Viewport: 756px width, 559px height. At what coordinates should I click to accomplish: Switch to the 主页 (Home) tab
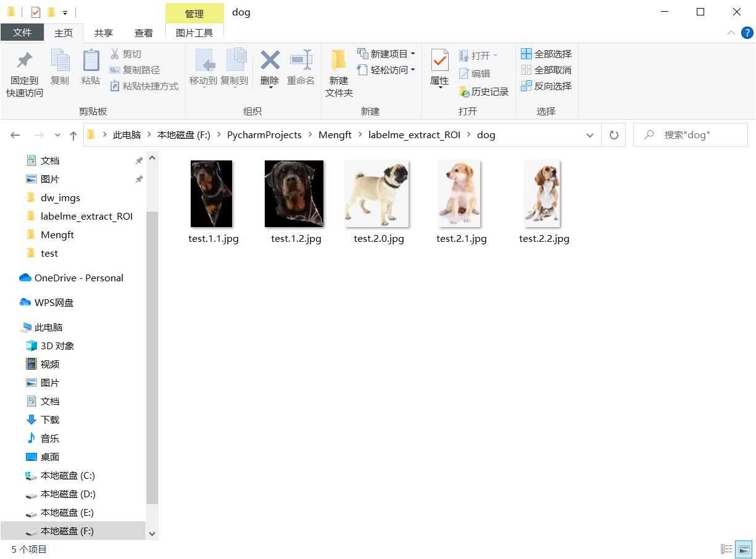point(64,33)
